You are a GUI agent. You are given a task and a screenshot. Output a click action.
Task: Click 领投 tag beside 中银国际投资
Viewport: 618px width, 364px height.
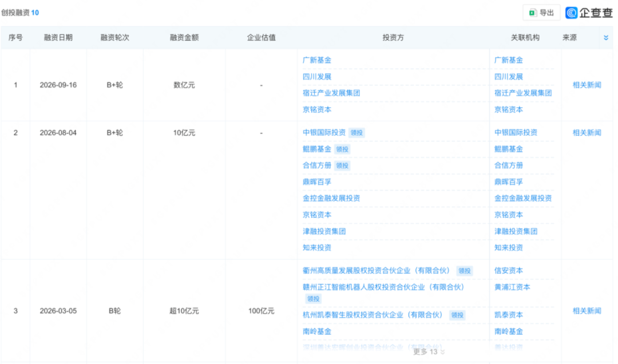[356, 133]
